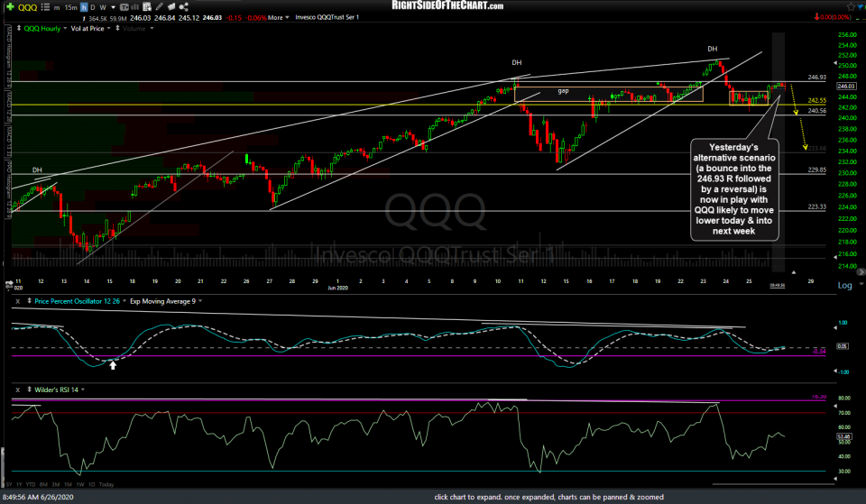Close the Wilder's RSI pane
866x504 pixels.
coord(18,389)
